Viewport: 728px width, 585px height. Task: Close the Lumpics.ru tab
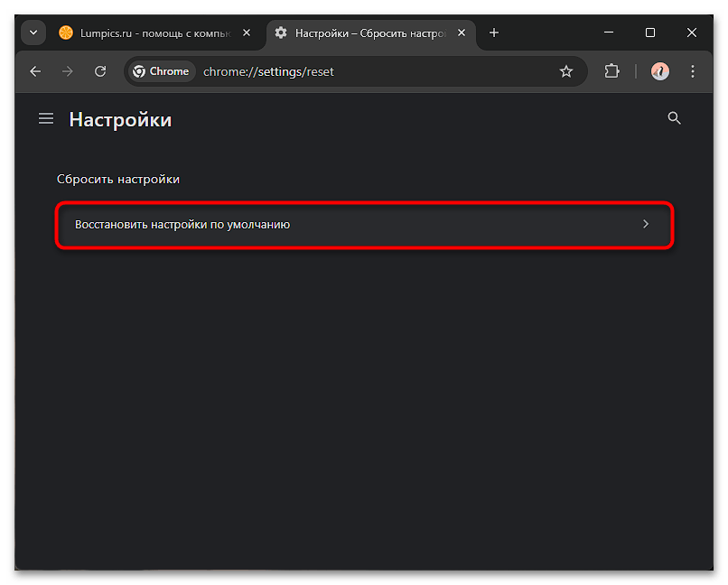[247, 32]
